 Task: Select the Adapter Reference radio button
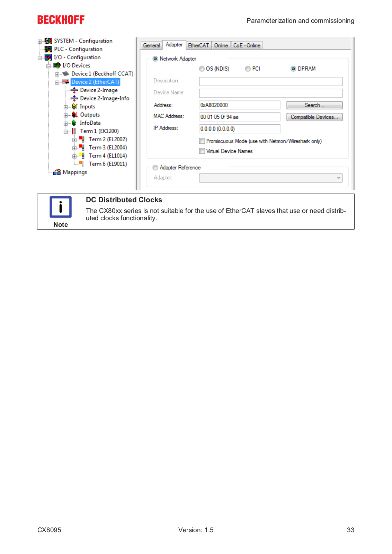pos(155,168)
